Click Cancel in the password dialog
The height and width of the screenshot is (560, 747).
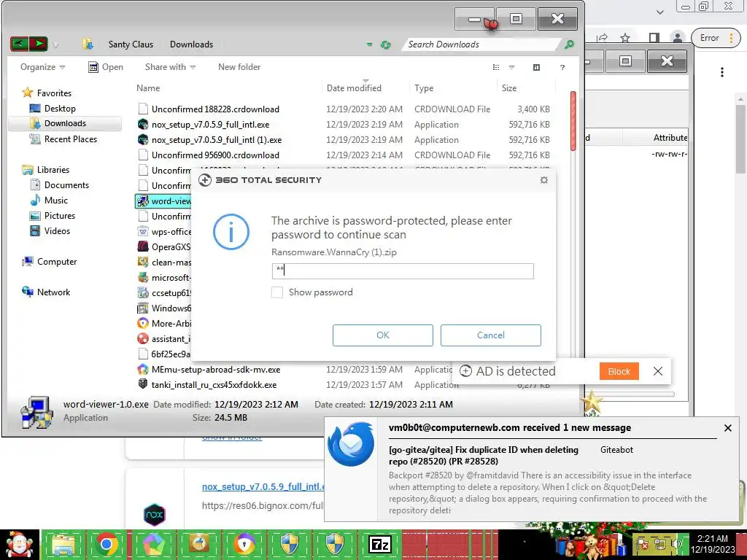[491, 335]
